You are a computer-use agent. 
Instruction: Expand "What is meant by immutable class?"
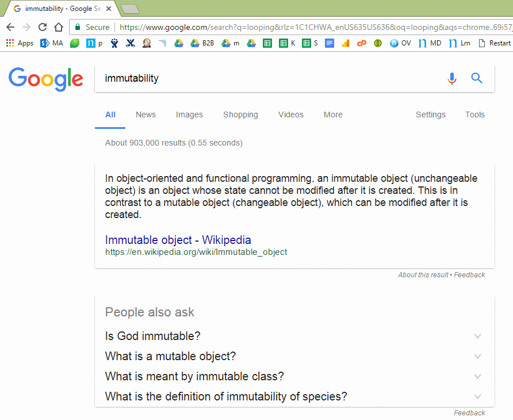tap(294, 376)
